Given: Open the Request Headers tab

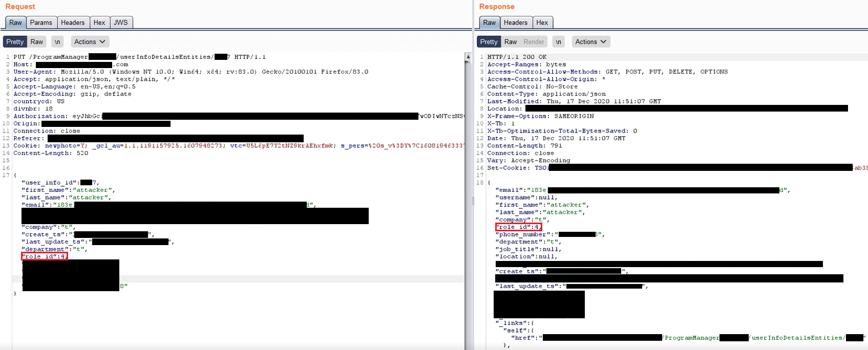Looking at the screenshot, I should 73,23.
